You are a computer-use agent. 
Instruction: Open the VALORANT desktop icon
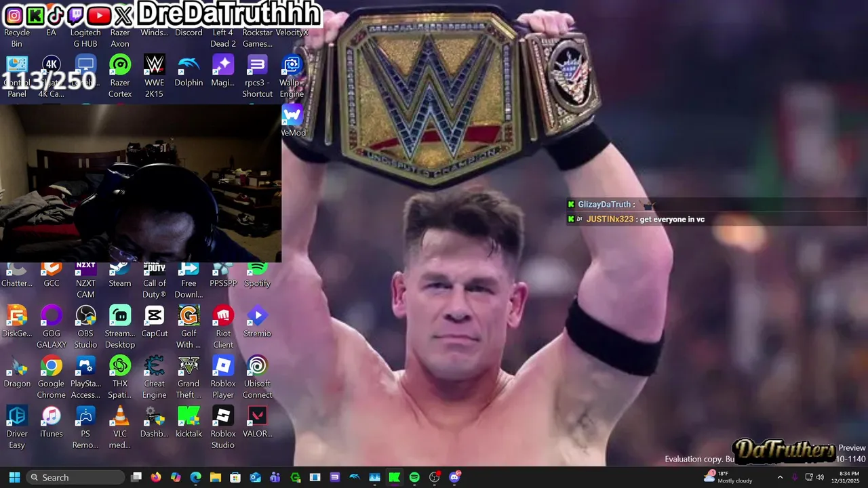[x=257, y=422]
